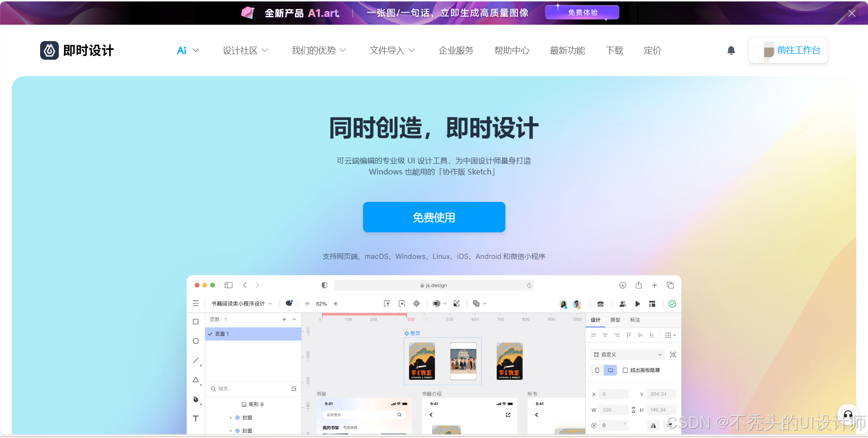Select 页面 1 in the pages list
The image size is (868, 438).
[x=253, y=334]
